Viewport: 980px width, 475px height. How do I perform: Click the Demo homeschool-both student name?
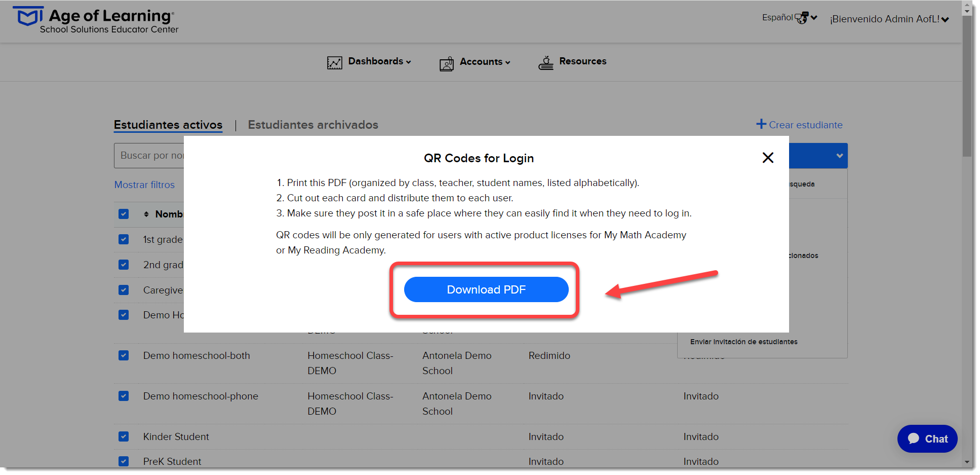click(197, 355)
